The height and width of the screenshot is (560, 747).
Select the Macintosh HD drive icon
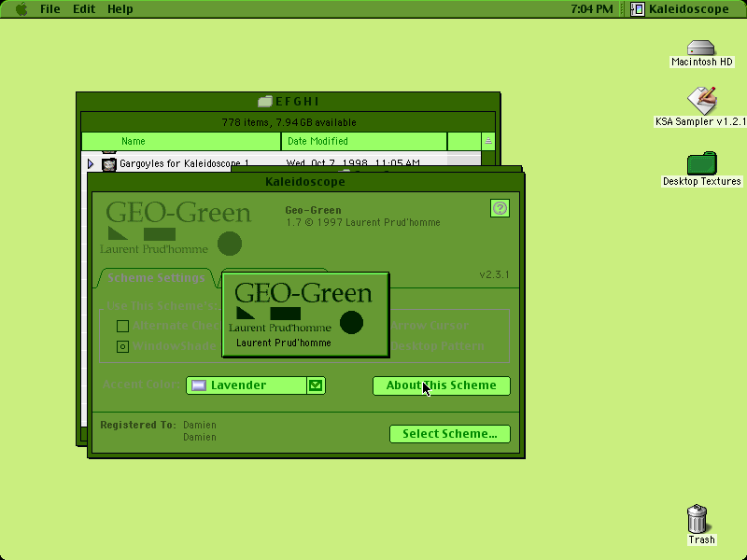point(701,49)
